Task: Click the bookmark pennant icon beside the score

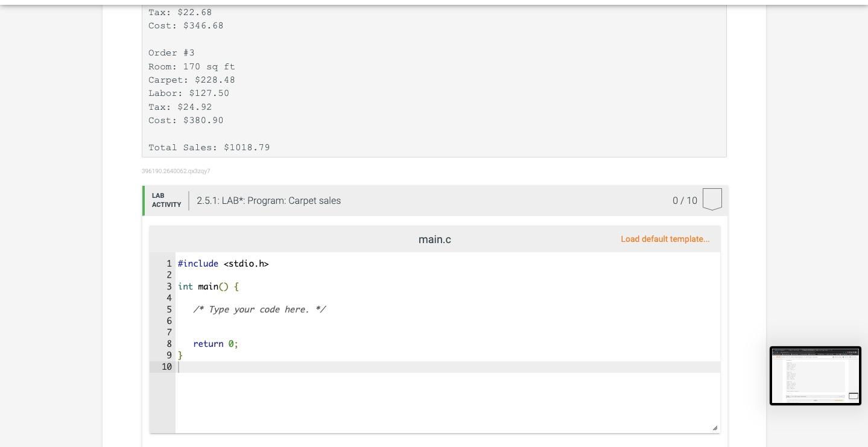Action: tap(712, 199)
